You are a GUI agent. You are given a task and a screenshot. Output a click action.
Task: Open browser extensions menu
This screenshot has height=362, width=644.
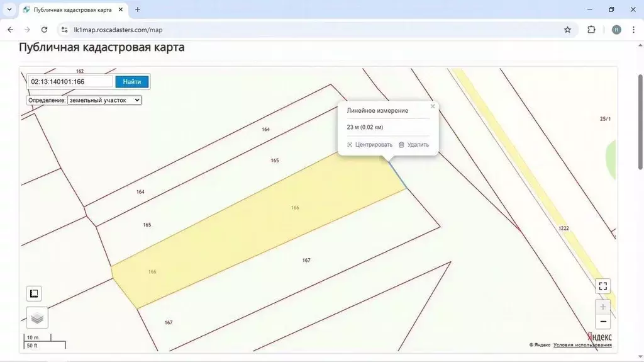click(x=591, y=30)
